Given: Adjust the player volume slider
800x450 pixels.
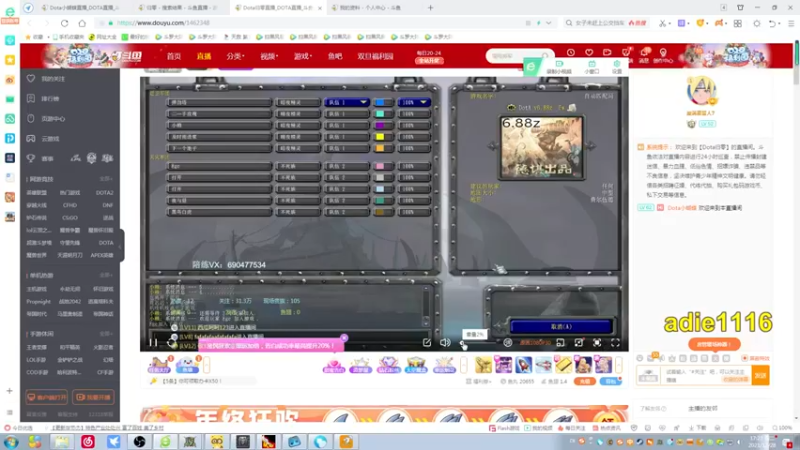Looking at the screenshot, I should (x=477, y=344).
